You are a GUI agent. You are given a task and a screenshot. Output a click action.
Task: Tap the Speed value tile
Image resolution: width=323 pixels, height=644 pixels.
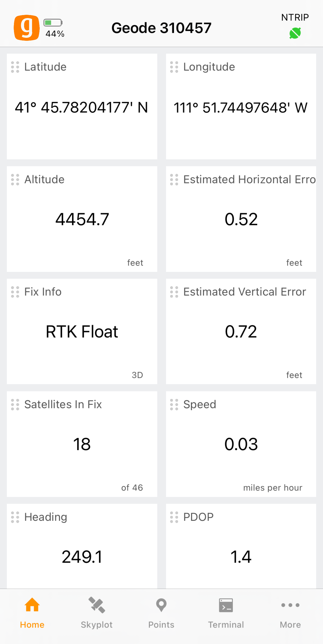pyautogui.click(x=241, y=444)
